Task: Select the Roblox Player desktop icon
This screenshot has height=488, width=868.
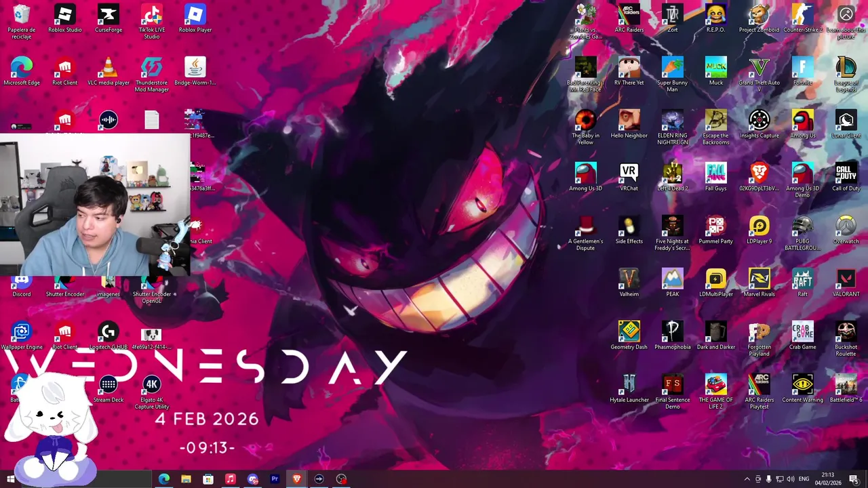Action: 195,19
